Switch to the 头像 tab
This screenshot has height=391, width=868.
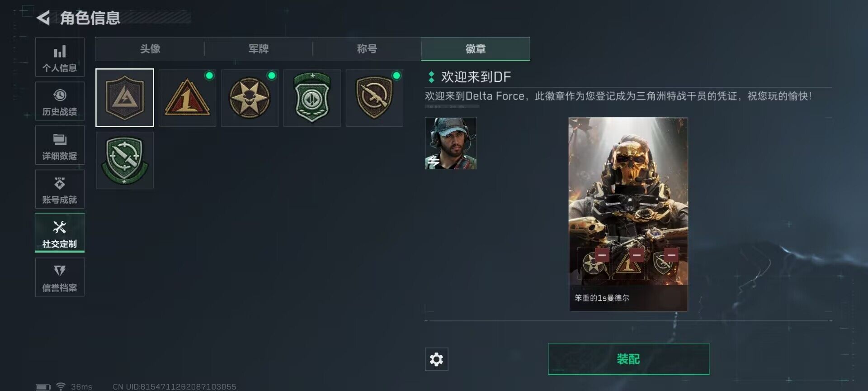[x=150, y=49]
